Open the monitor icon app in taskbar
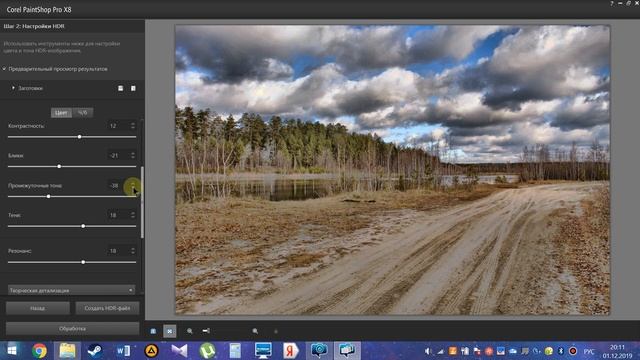The height and width of the screenshot is (360, 640). pyautogui.click(x=263, y=351)
